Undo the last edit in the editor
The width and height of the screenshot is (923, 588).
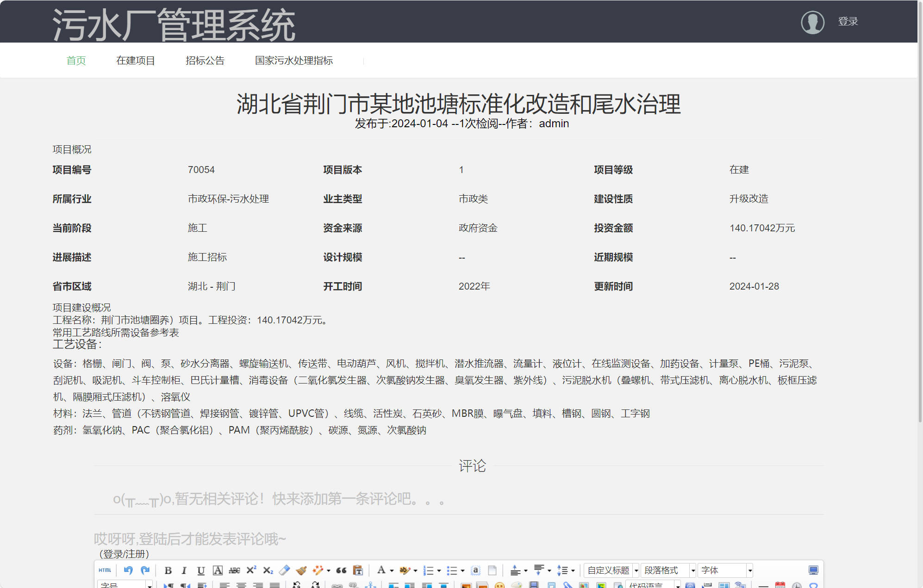tap(128, 570)
